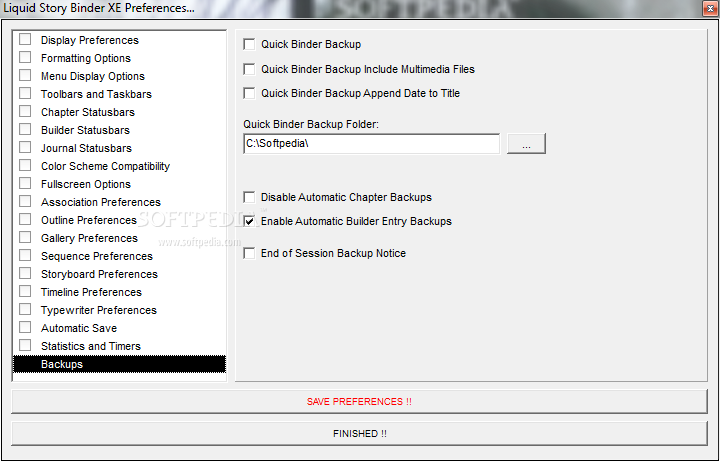Check Quick Binder Backup Append Date to Title
The width and height of the screenshot is (720, 462).
coord(249,93)
